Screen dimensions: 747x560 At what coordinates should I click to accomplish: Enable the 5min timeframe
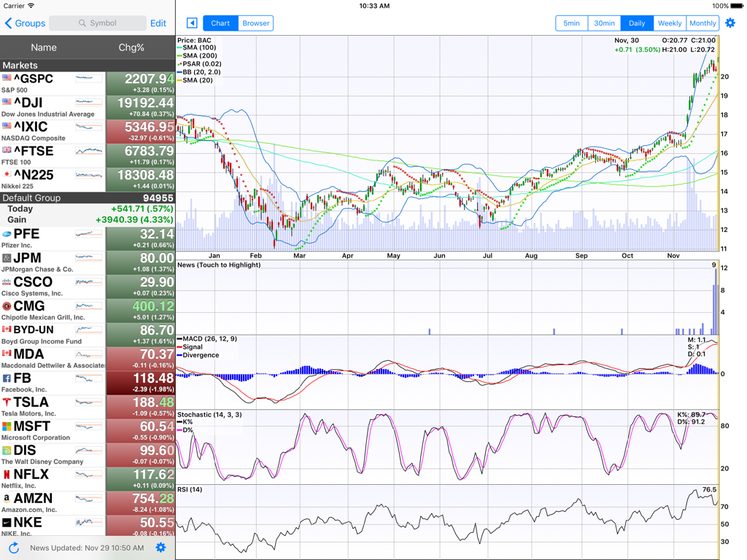click(x=571, y=23)
